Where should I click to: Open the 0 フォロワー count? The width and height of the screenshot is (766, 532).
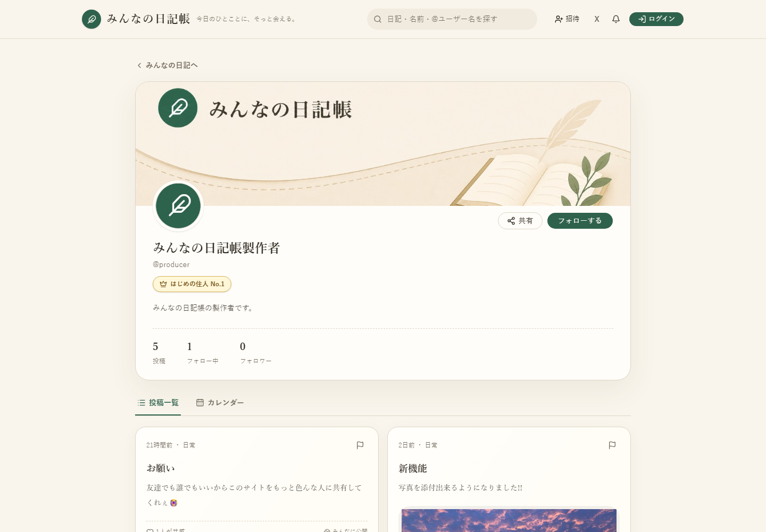256,353
